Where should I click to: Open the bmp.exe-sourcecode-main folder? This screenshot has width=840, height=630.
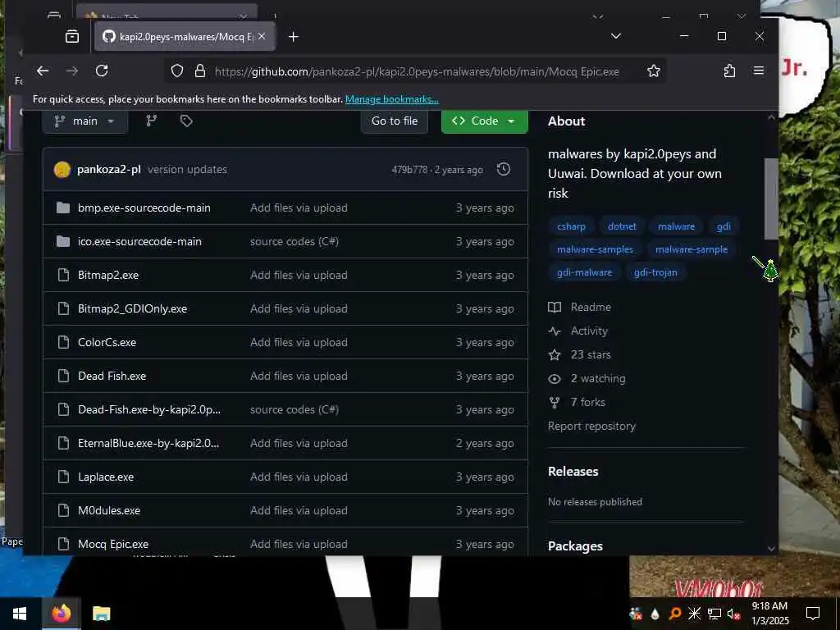click(x=144, y=208)
